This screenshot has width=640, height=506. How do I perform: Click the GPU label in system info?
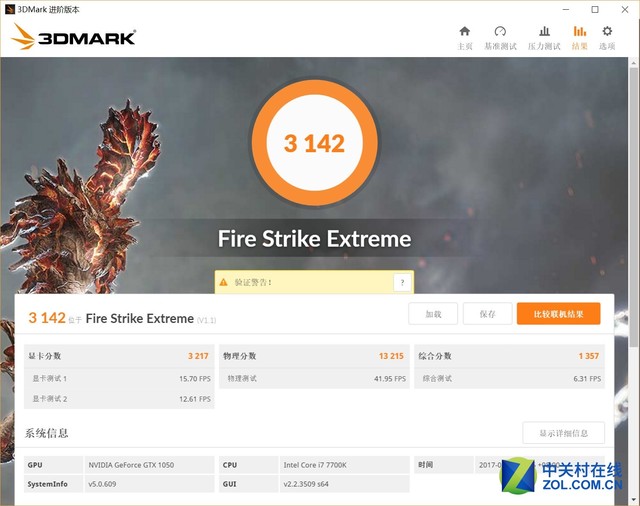point(35,465)
